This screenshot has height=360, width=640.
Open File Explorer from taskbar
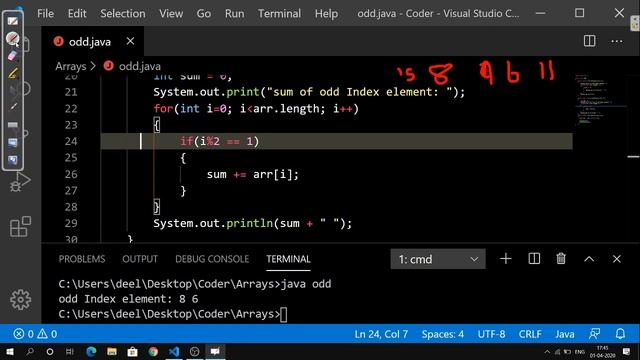coord(112,351)
